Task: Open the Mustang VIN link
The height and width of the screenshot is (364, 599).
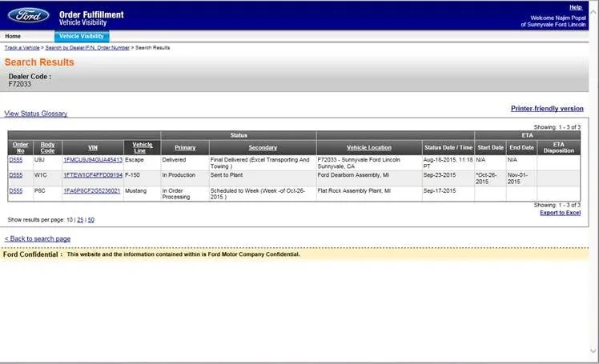Action: [91, 190]
